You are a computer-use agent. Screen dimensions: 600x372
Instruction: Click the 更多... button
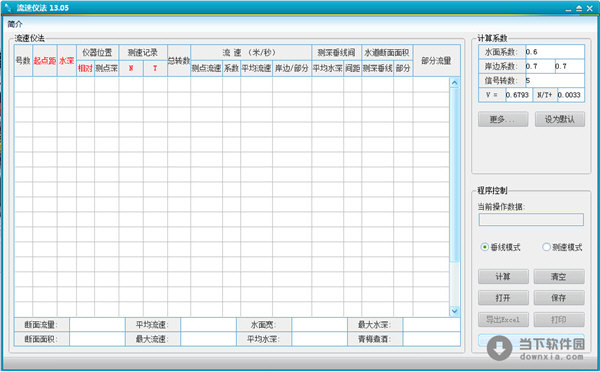tap(503, 119)
